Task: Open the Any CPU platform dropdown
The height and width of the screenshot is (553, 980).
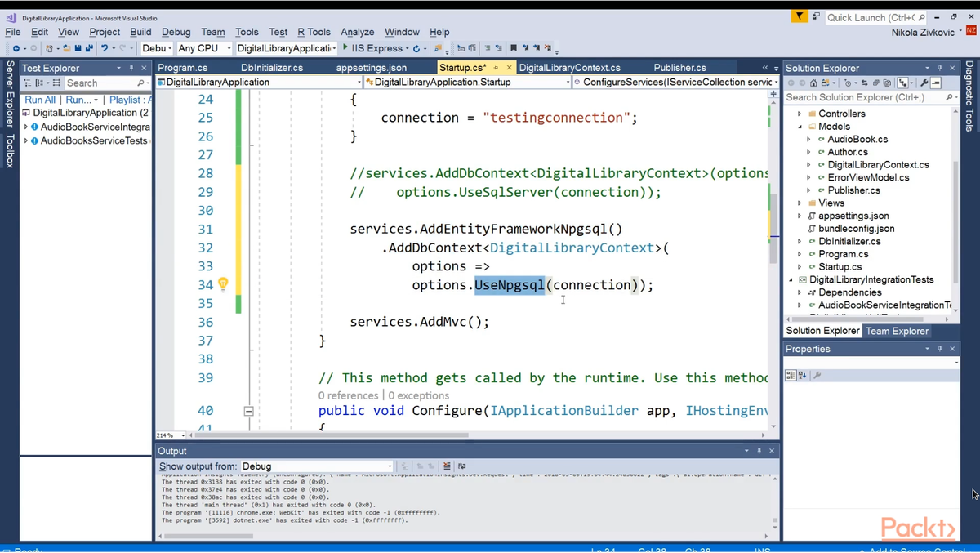Action: pyautogui.click(x=204, y=48)
